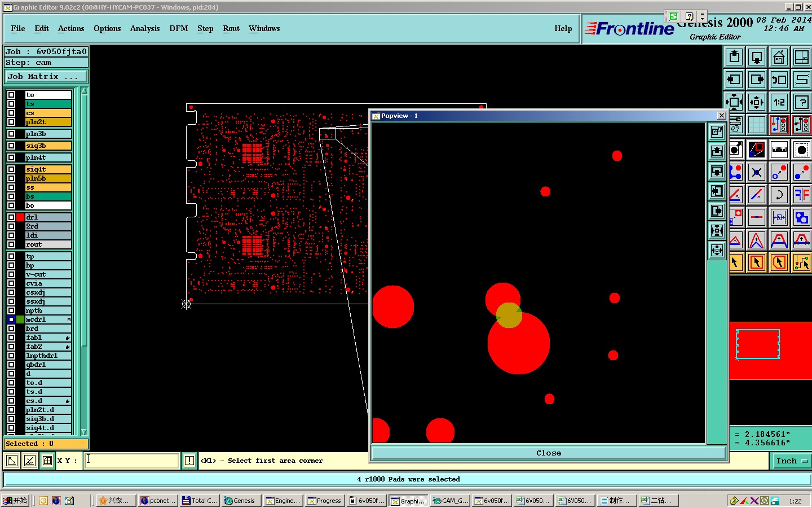Click Popview zoom in arrows icon

[x=717, y=230]
